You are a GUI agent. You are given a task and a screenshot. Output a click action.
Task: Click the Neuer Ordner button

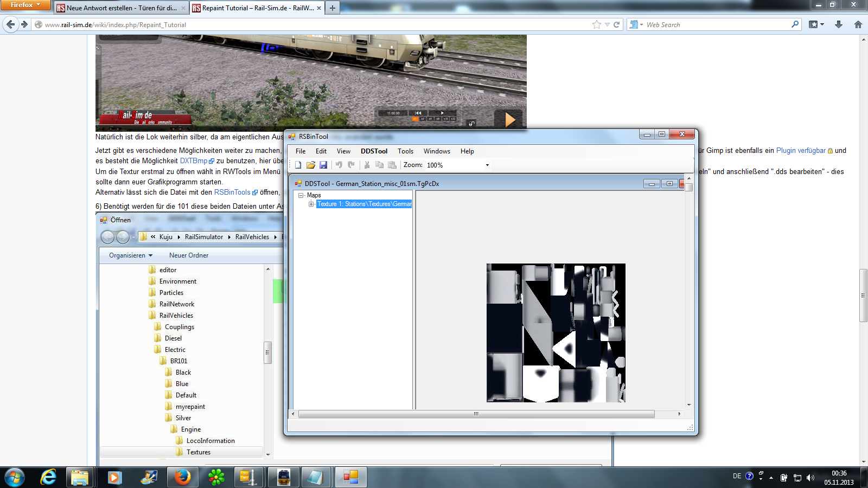(188, 255)
